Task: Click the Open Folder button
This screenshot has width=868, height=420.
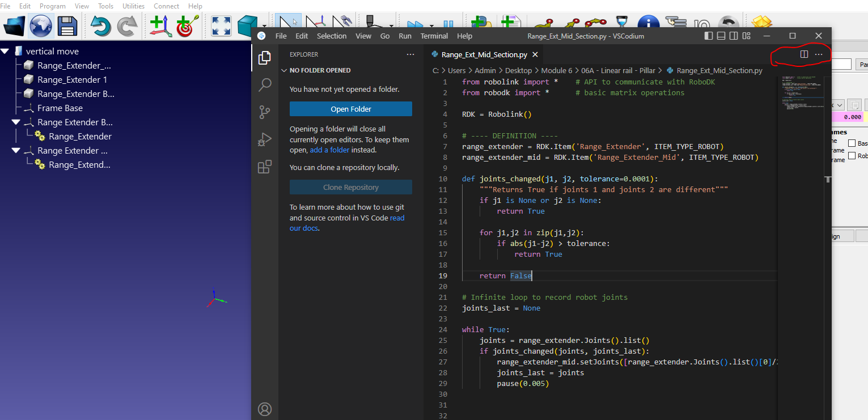Action: (350, 109)
